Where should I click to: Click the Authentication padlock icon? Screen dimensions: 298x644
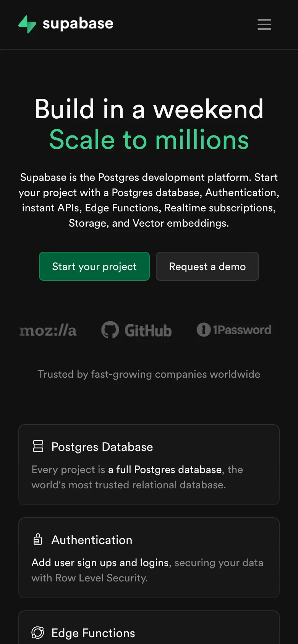coord(38,539)
